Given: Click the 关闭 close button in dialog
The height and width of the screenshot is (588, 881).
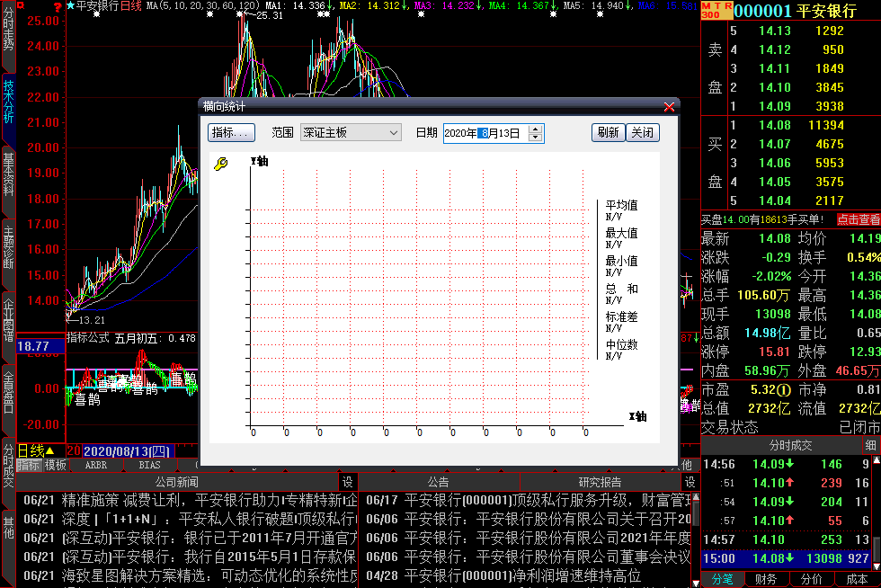Looking at the screenshot, I should pos(642,133).
